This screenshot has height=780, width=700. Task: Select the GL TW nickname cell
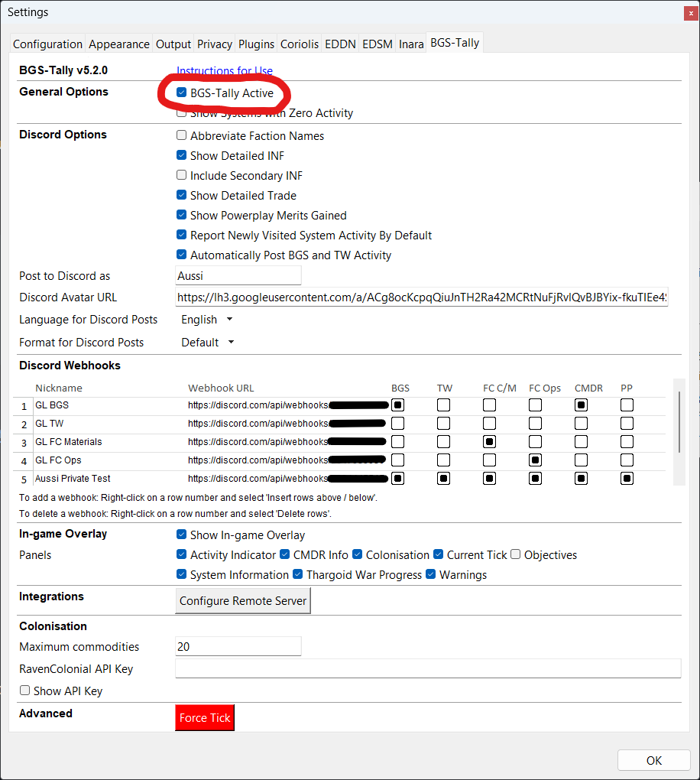109,424
